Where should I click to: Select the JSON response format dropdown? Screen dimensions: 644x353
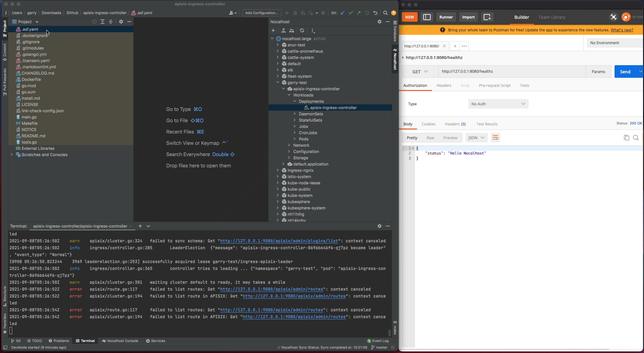[x=476, y=138]
